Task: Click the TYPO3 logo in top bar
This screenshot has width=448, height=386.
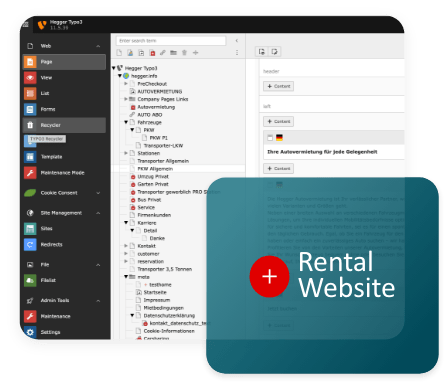Action: point(42,25)
